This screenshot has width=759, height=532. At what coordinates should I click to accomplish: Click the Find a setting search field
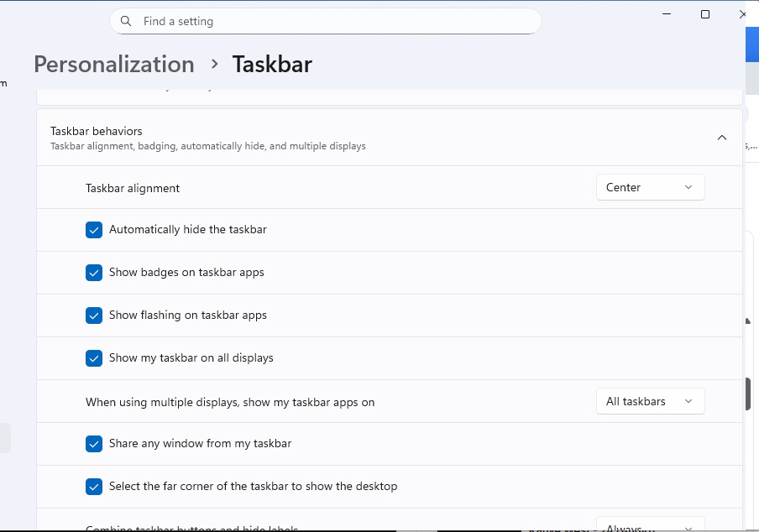point(327,21)
